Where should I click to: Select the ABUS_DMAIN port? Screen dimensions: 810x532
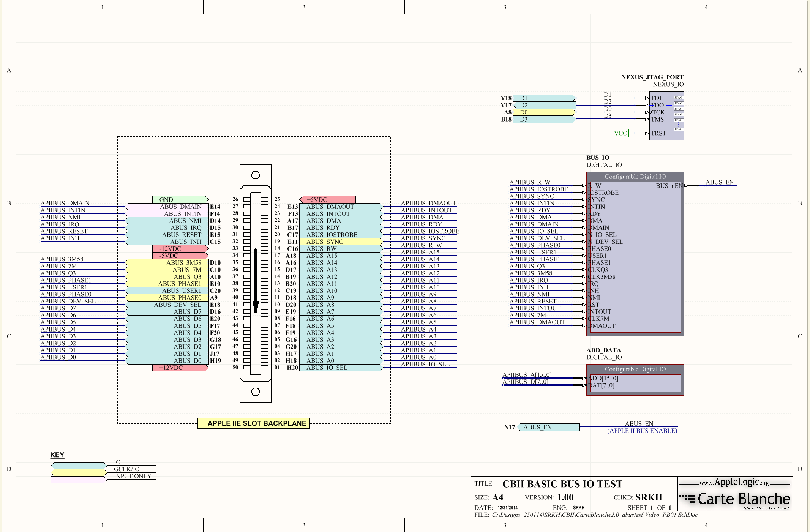[x=167, y=207]
